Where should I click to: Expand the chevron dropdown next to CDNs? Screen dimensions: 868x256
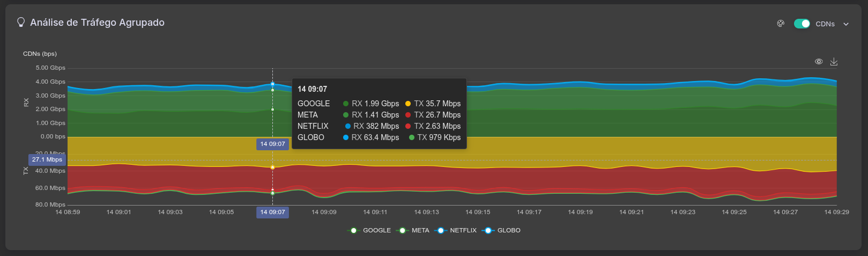tap(846, 24)
